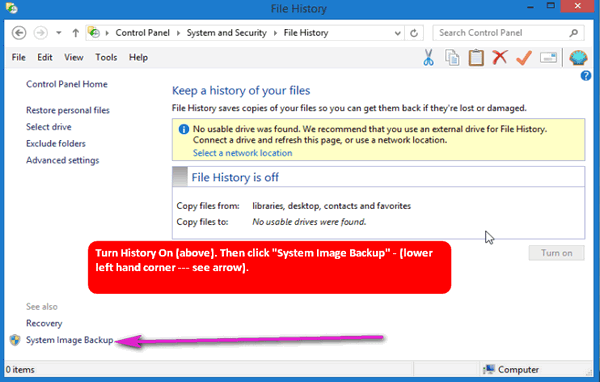Click the blue info icon in warning
The width and height of the screenshot is (600, 382).
[184, 129]
